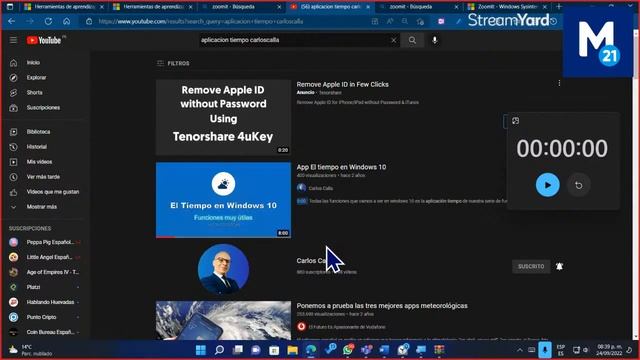Go back in the browser
Screen dimensions: 640x360
pos(11,21)
